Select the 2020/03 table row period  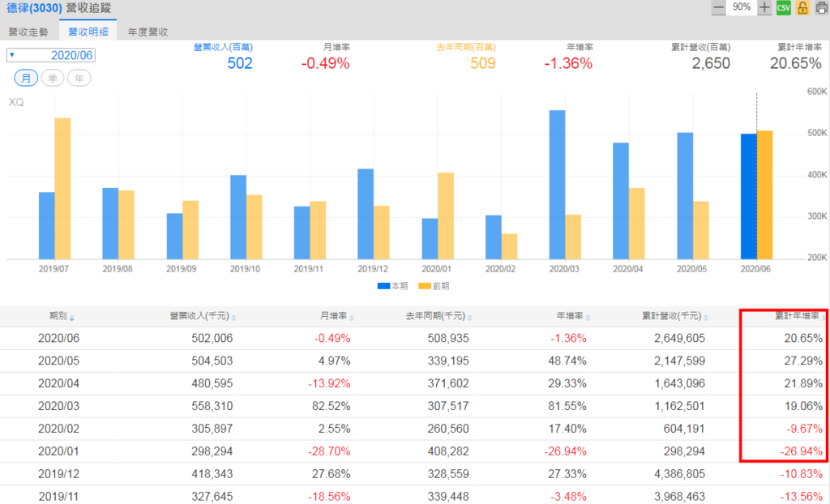point(58,406)
